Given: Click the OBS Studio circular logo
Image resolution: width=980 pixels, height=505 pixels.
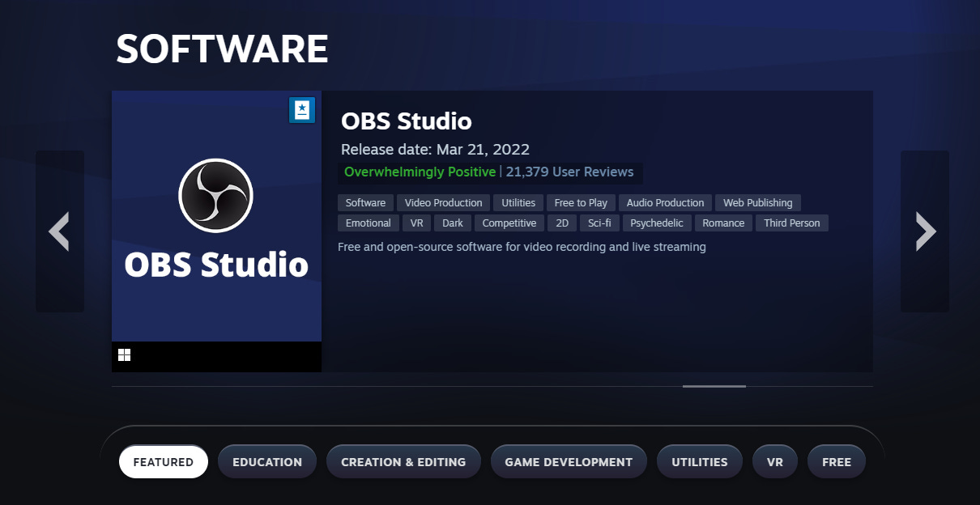Looking at the screenshot, I should point(215,195).
